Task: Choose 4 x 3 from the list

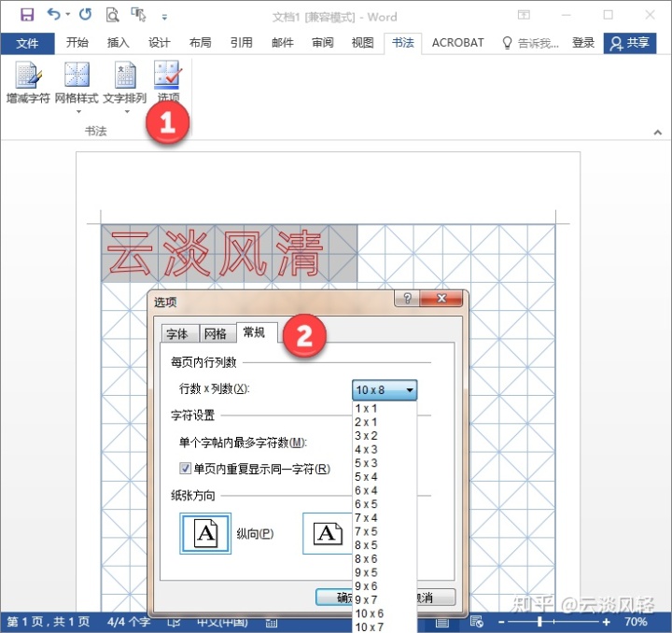Action: pyautogui.click(x=384, y=450)
